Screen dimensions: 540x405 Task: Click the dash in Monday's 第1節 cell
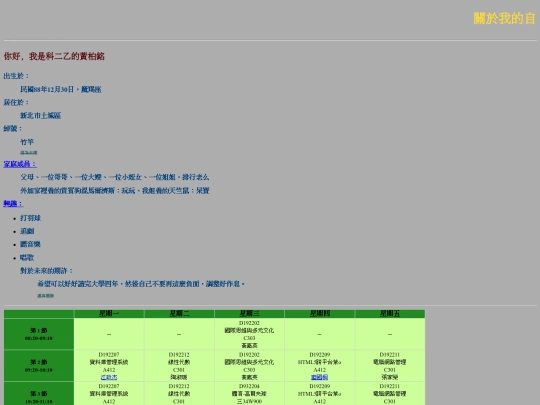coord(109,334)
